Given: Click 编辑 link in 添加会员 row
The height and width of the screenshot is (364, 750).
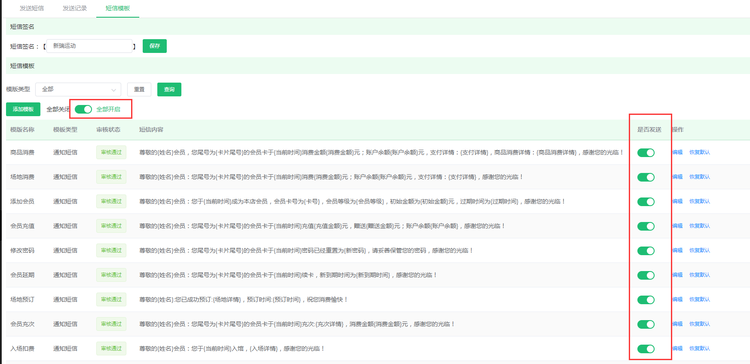Looking at the screenshot, I should pyautogui.click(x=677, y=201).
